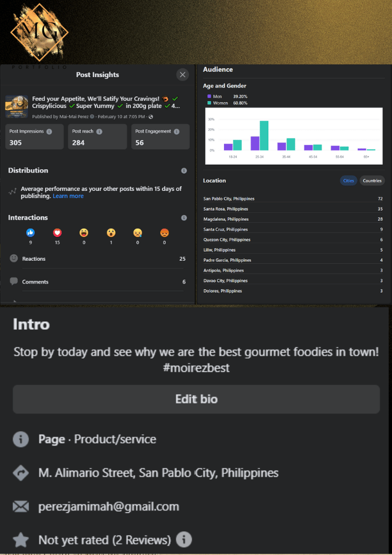
Task: Click the Interactions info icon
Action: [184, 218]
